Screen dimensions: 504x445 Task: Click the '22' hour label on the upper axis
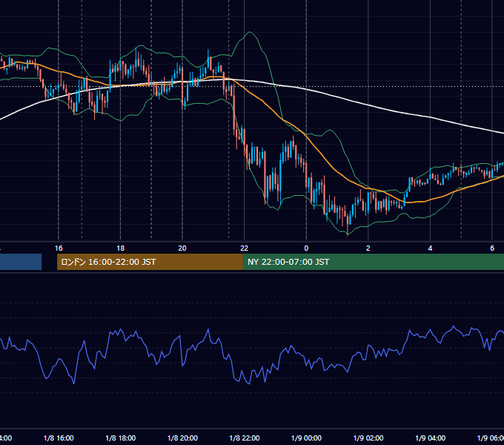(245, 248)
